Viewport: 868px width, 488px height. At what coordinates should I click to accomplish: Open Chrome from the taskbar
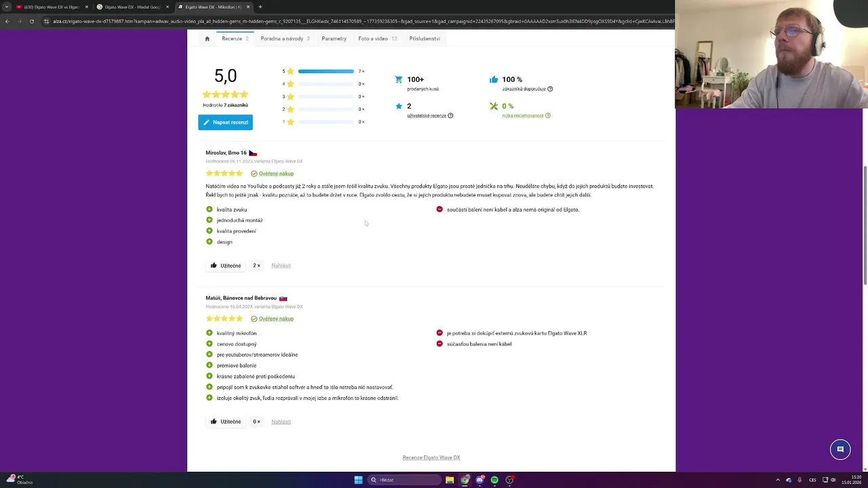[465, 480]
